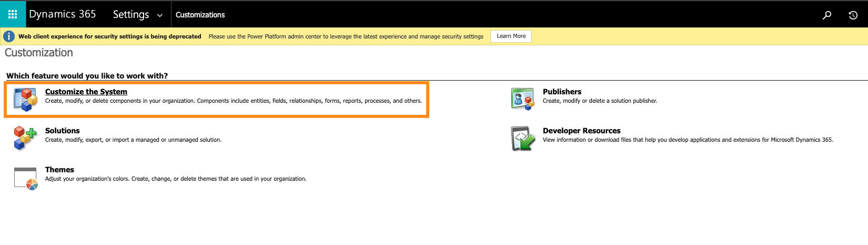The width and height of the screenshot is (868, 245).
Task: Click the 'View information or download files' description
Action: click(688, 140)
